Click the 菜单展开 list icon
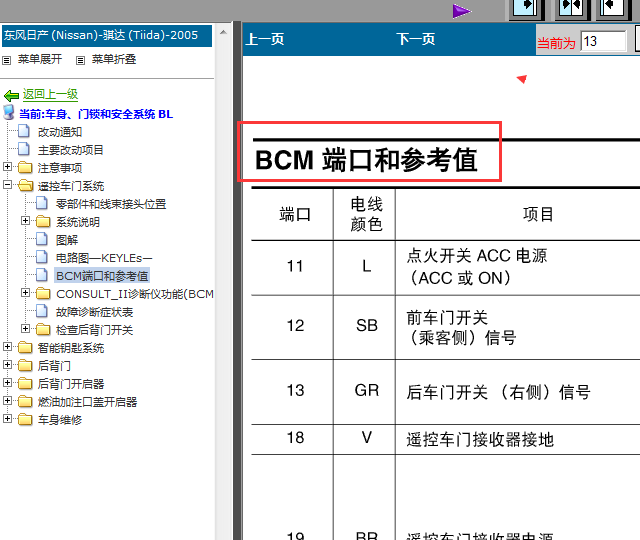This screenshot has width=640, height=540. tap(7, 60)
